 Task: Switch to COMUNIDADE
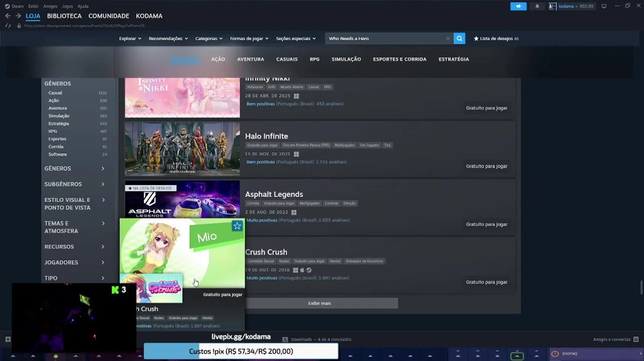[109, 16]
